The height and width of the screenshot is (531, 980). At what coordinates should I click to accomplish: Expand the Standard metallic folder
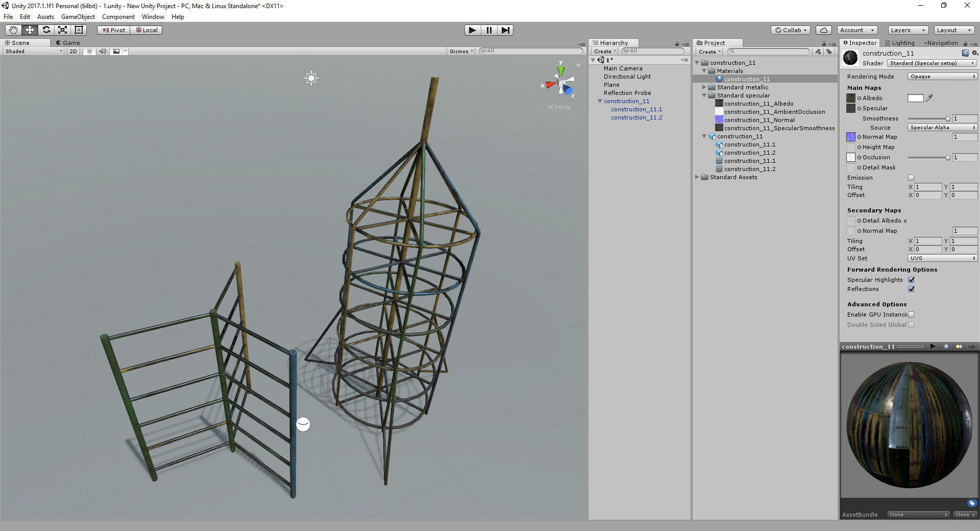pyautogui.click(x=704, y=87)
